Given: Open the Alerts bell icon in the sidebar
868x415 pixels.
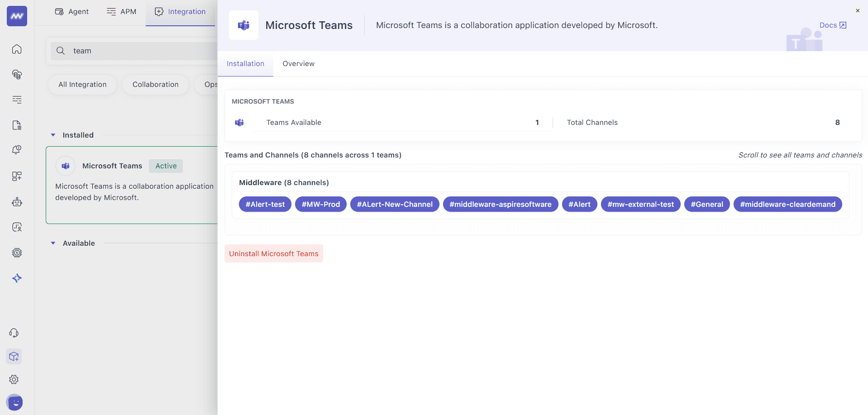Looking at the screenshot, I should [17, 150].
